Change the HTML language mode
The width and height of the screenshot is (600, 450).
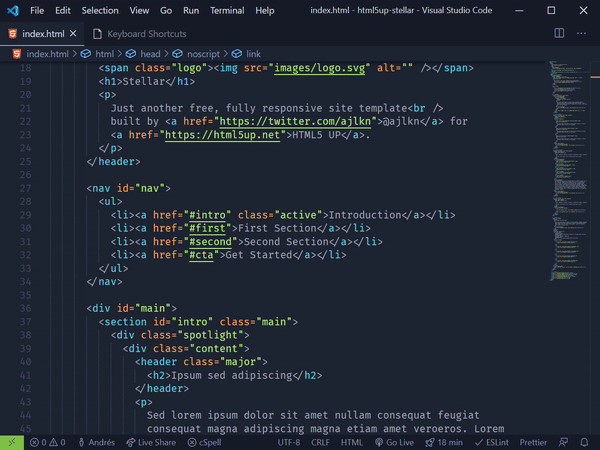click(x=351, y=442)
